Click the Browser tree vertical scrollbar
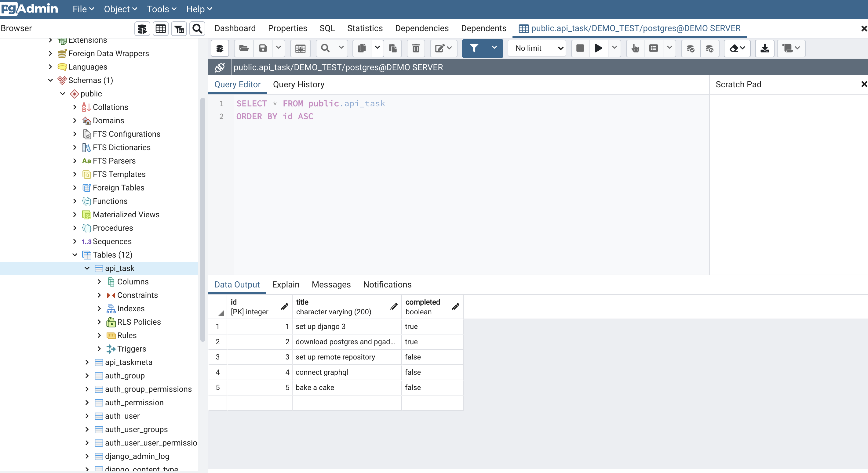Screen dimensions: 868x473 [202, 219]
